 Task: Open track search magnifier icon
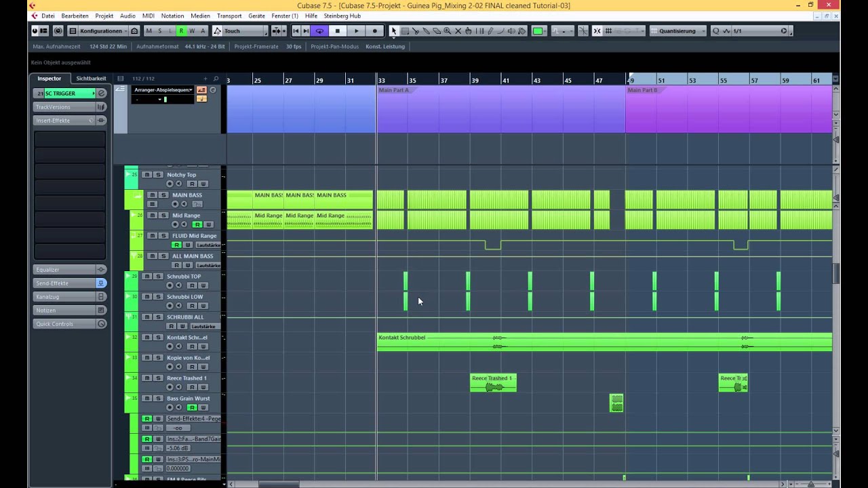point(216,79)
